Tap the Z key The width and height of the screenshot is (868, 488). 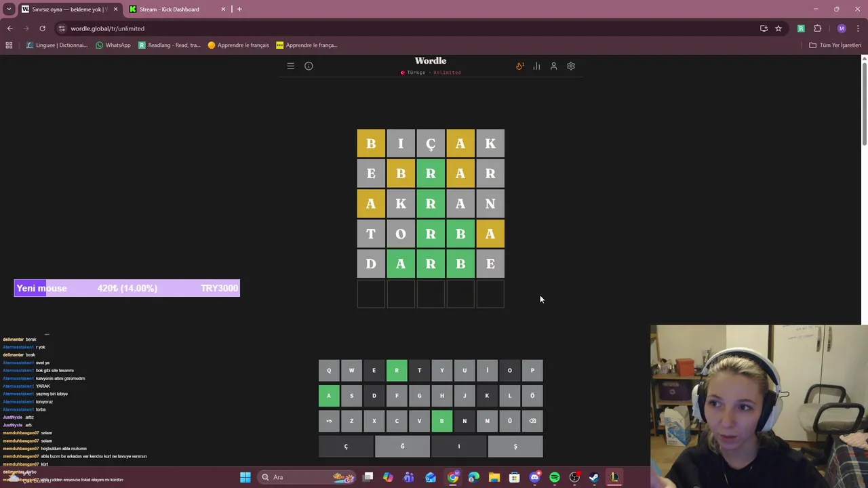[351, 421]
